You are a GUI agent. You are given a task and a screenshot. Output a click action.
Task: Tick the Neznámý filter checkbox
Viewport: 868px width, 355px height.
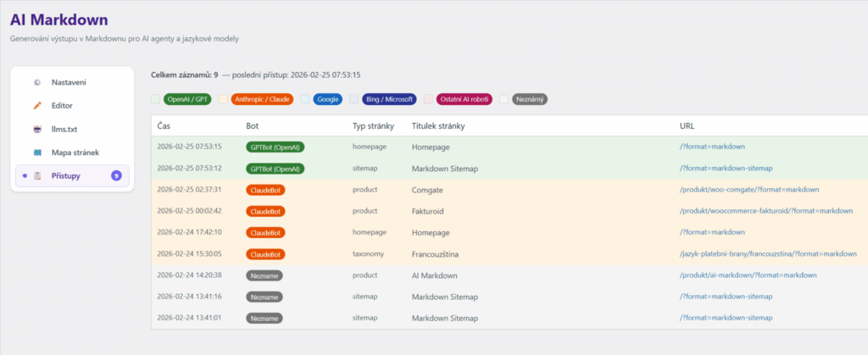tap(504, 99)
